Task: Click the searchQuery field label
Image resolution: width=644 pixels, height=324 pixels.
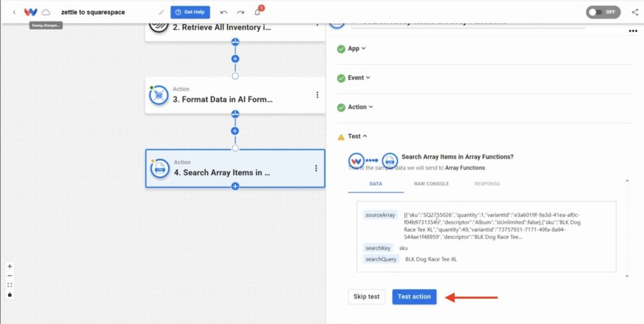Action: pos(381,259)
